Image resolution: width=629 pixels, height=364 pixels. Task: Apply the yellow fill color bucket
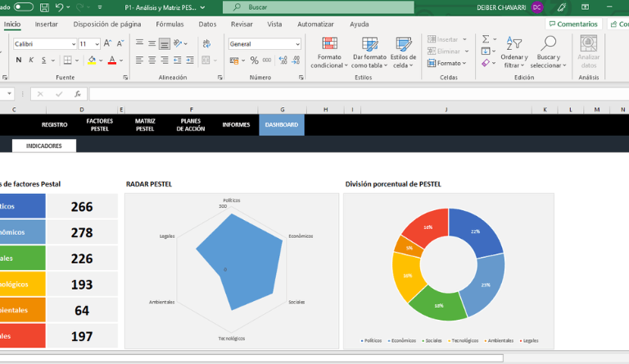[92, 60]
